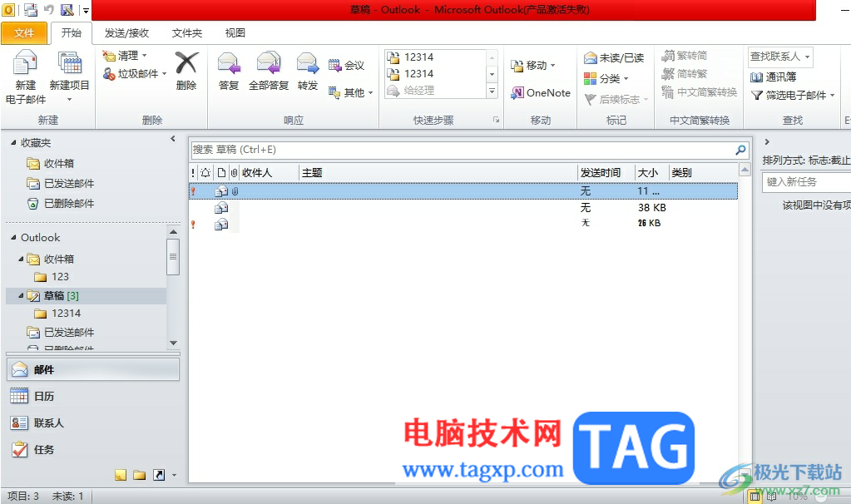The width and height of the screenshot is (851, 504).
Task: Click the search magnifier icon
Action: click(x=741, y=150)
